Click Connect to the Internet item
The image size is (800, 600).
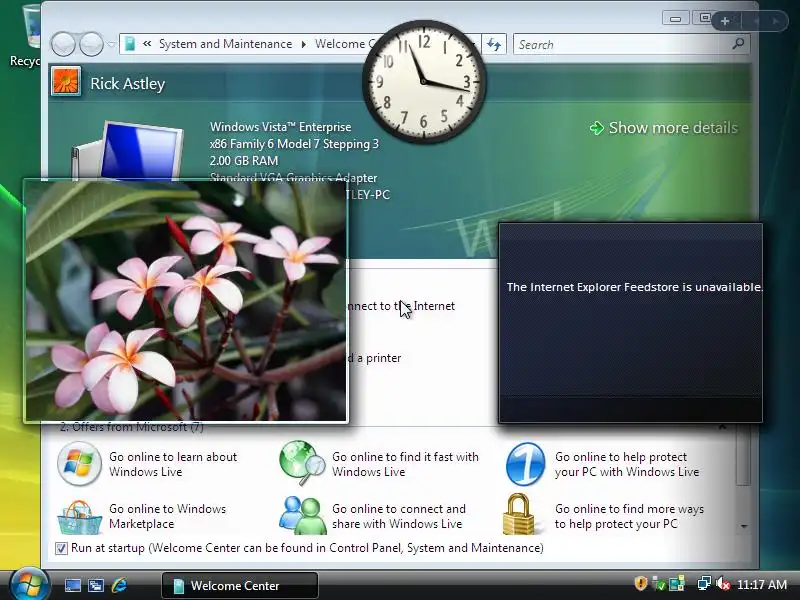point(401,306)
